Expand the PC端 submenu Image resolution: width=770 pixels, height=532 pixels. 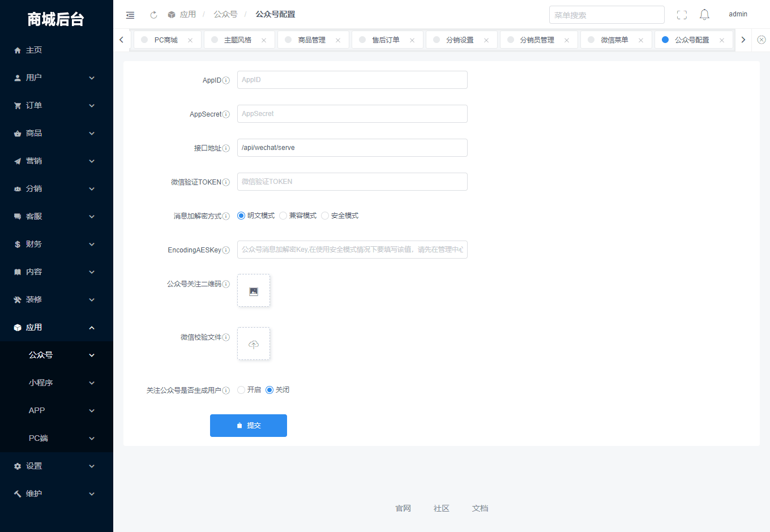pos(57,438)
